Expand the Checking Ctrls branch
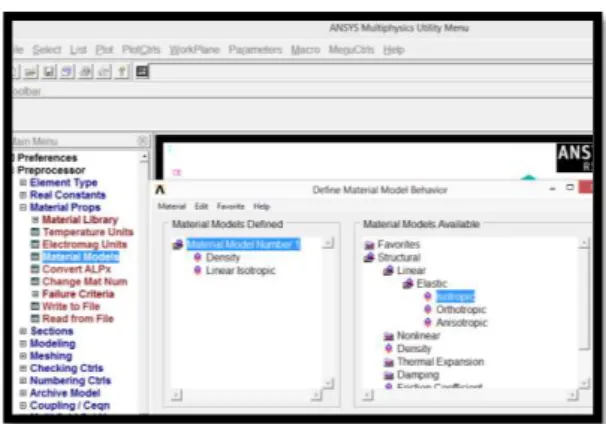The width and height of the screenshot is (606, 424). pos(23,368)
